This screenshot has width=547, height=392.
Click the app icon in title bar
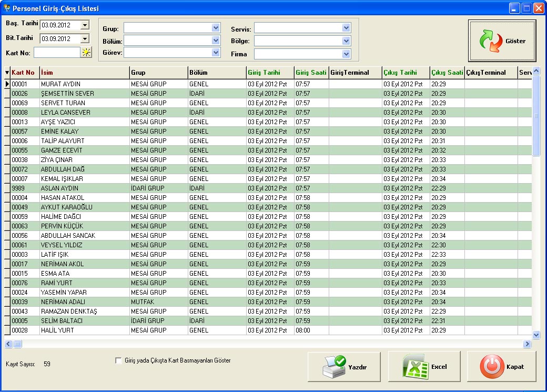click(6, 8)
